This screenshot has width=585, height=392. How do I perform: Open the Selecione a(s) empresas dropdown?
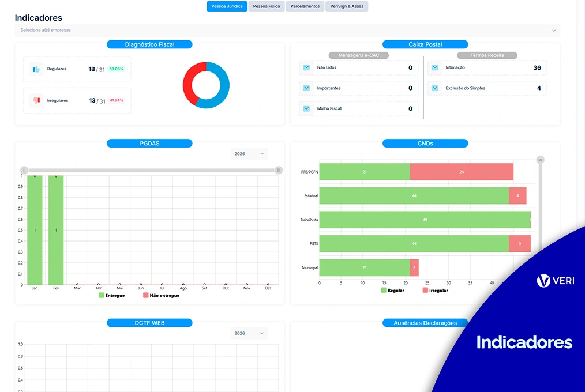pyautogui.click(x=287, y=30)
